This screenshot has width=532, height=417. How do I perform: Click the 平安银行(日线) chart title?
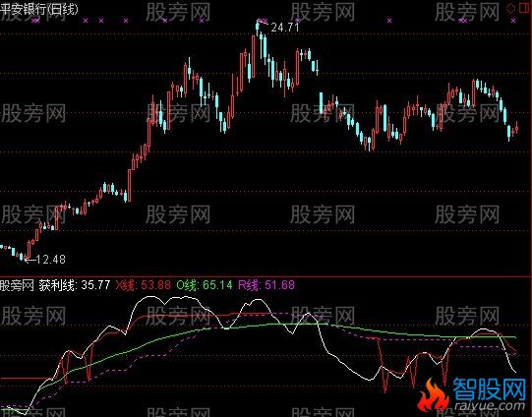coord(39,9)
